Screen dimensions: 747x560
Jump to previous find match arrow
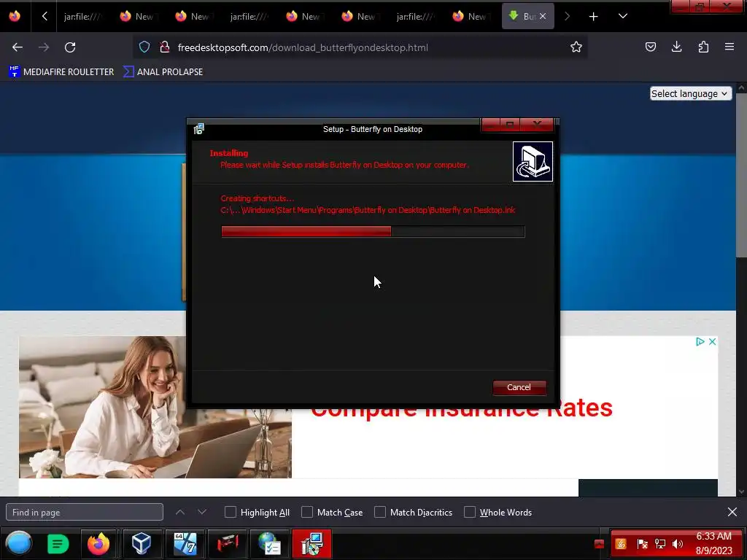click(180, 513)
